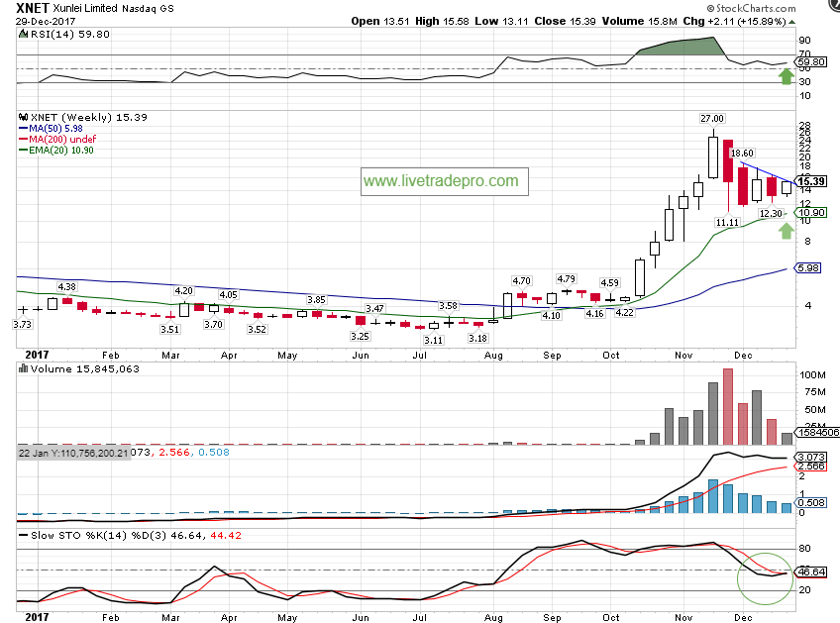
Task: Click the 18.60 price label
Action: tap(742, 154)
